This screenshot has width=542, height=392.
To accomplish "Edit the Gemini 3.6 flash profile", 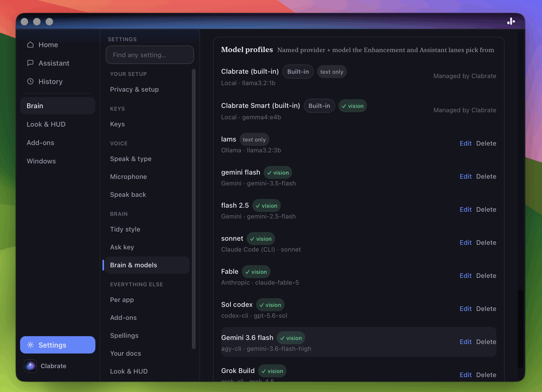I will (x=466, y=342).
